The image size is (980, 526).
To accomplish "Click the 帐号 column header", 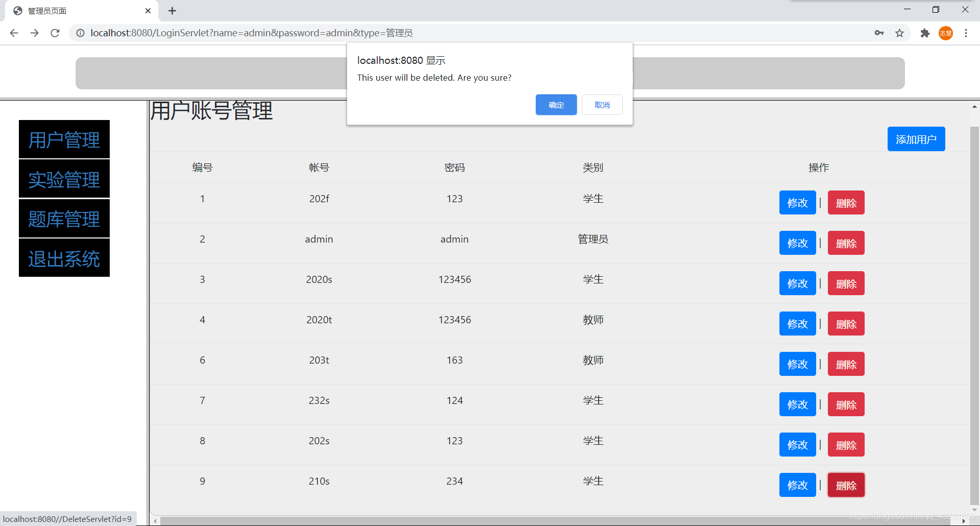I will 319,168.
